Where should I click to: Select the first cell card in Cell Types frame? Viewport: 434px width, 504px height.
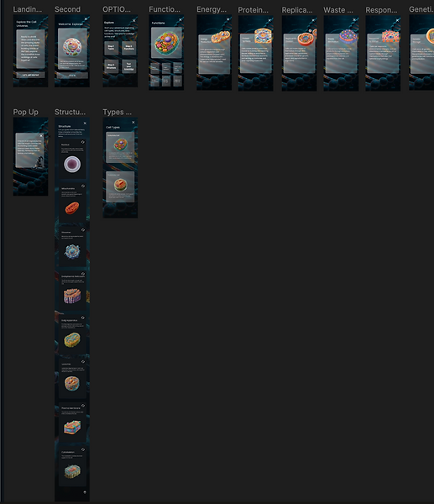[120, 147]
